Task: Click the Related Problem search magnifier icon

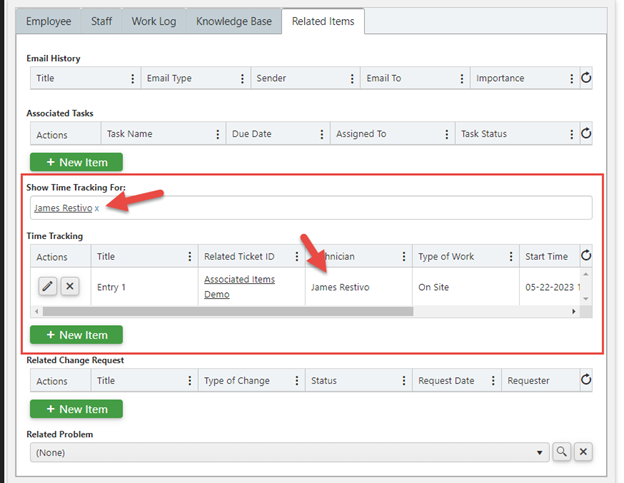Action: [562, 452]
